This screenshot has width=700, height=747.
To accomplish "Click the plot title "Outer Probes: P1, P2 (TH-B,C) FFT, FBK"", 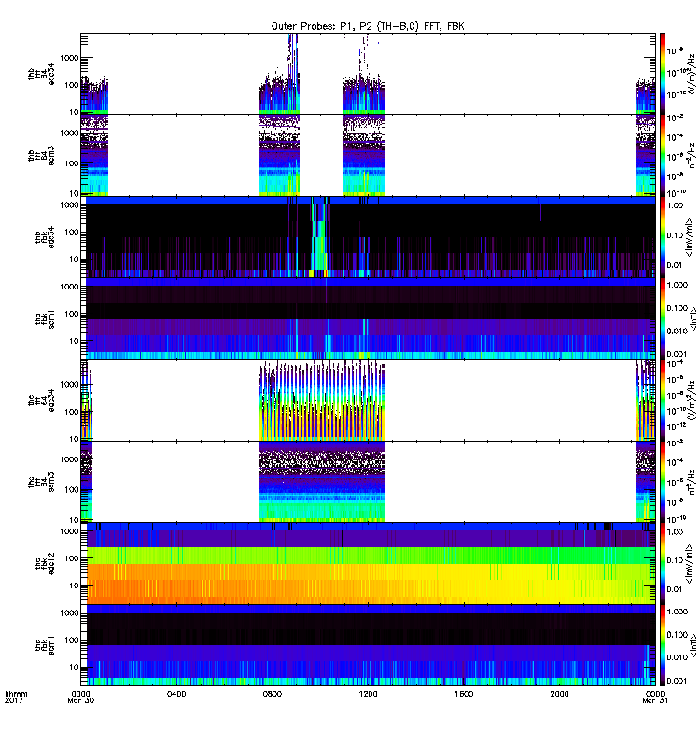I will [368, 26].
